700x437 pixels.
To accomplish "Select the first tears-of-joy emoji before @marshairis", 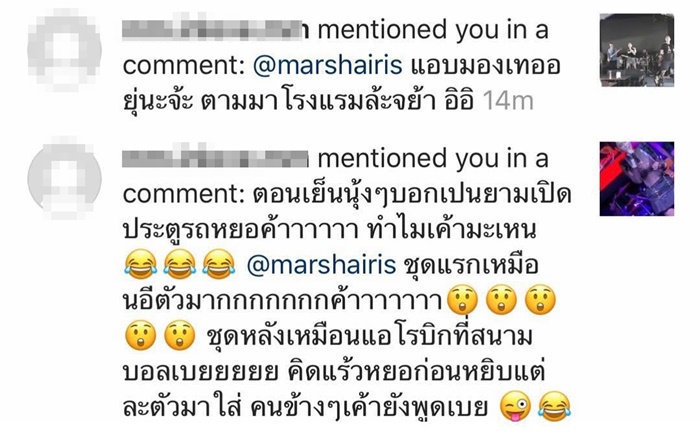I will click(141, 264).
